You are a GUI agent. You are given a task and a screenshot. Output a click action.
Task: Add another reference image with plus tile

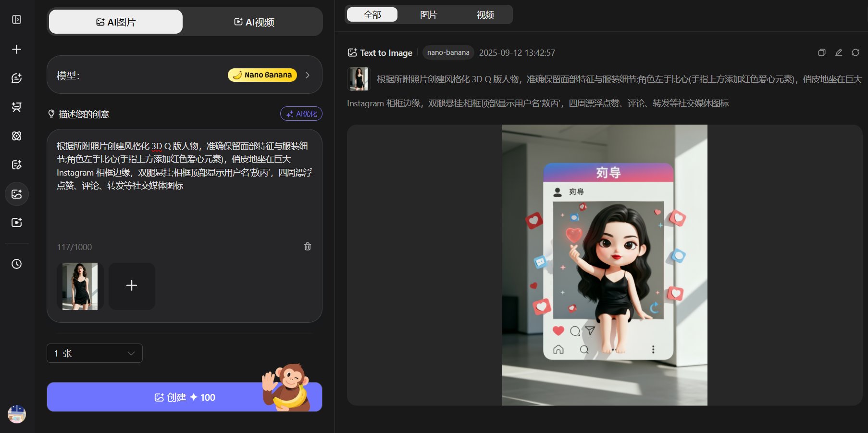[x=132, y=286]
